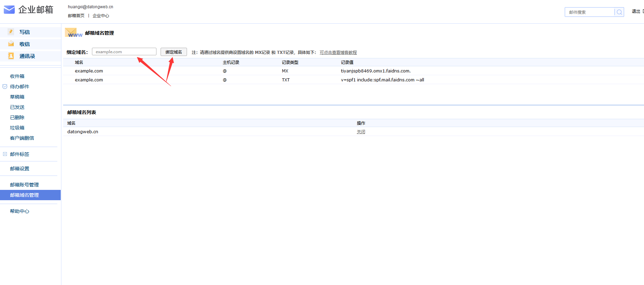Select mailbox account management
This screenshot has width=644, height=285.
pos(24,185)
